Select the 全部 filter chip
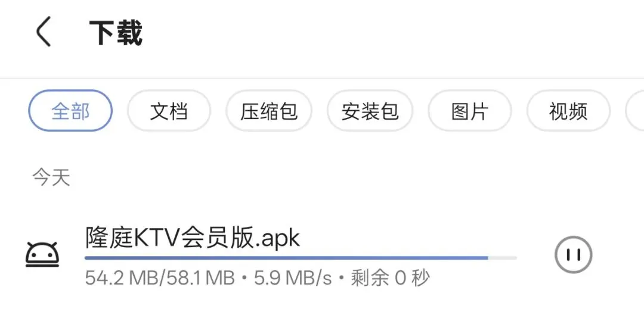The width and height of the screenshot is (644, 315). click(70, 111)
